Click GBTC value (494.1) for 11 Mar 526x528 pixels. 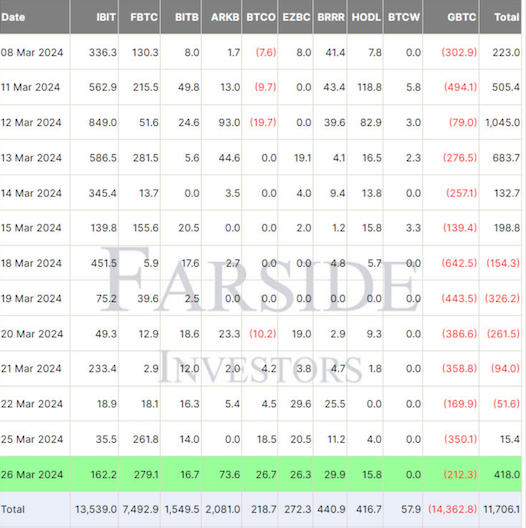(460, 87)
